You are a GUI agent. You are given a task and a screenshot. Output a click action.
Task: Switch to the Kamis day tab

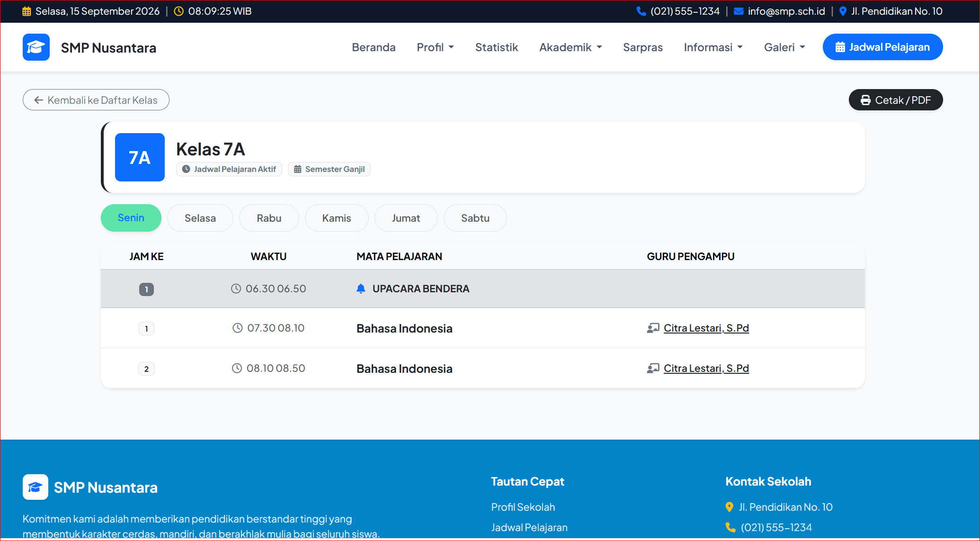point(337,218)
